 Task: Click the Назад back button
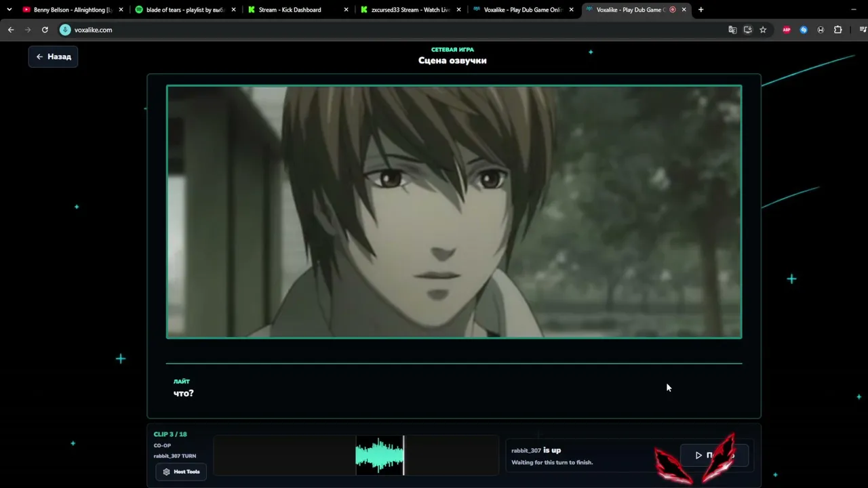point(53,57)
